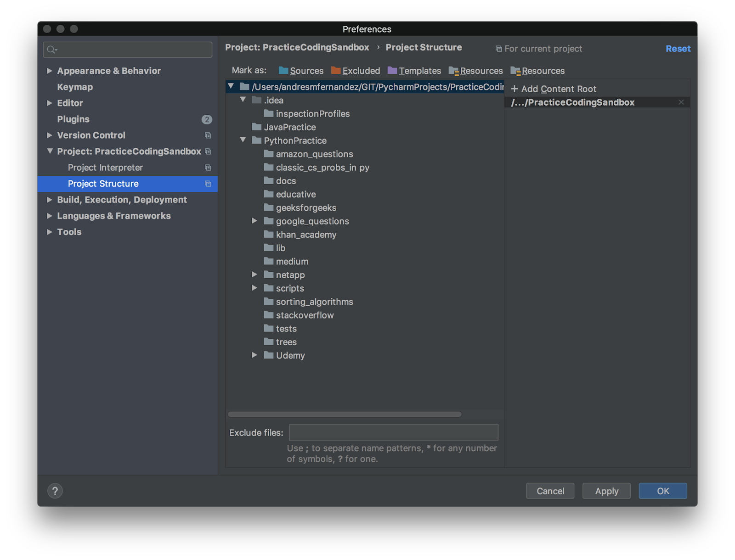The width and height of the screenshot is (735, 560).
Task: Open help via the question mark icon
Action: (x=56, y=491)
